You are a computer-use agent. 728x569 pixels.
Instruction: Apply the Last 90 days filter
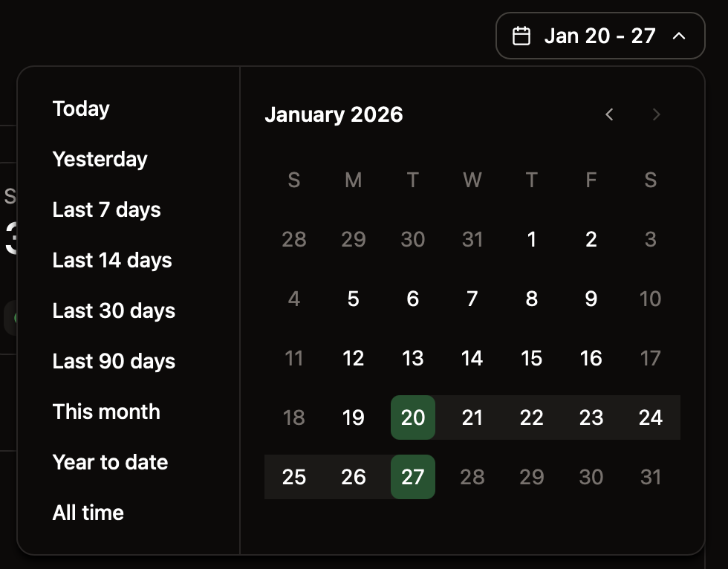point(114,361)
